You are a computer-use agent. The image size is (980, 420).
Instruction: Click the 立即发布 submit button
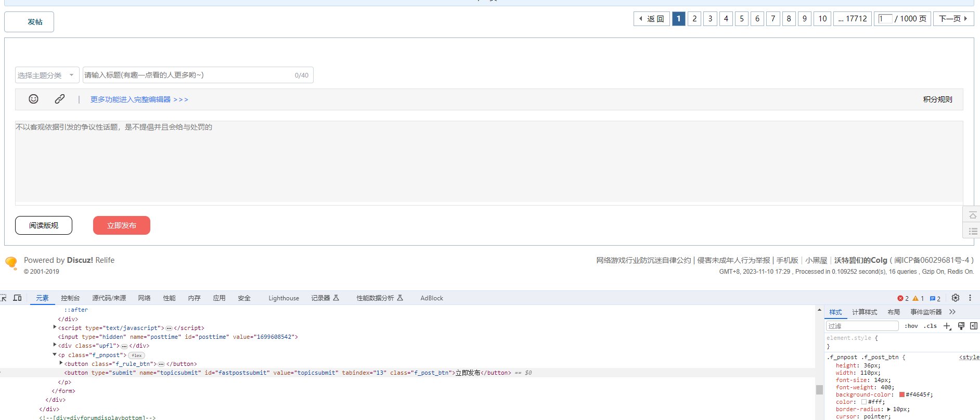pyautogui.click(x=122, y=225)
